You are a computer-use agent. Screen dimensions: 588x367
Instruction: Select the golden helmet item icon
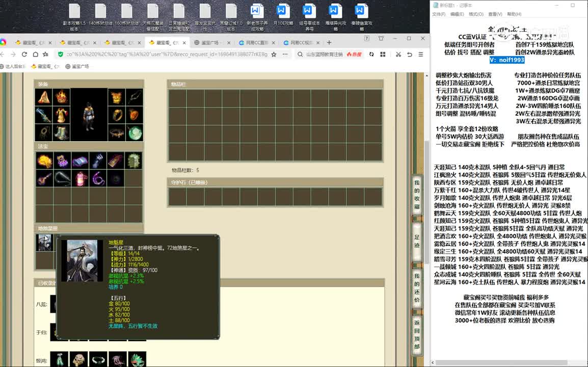point(79,359)
